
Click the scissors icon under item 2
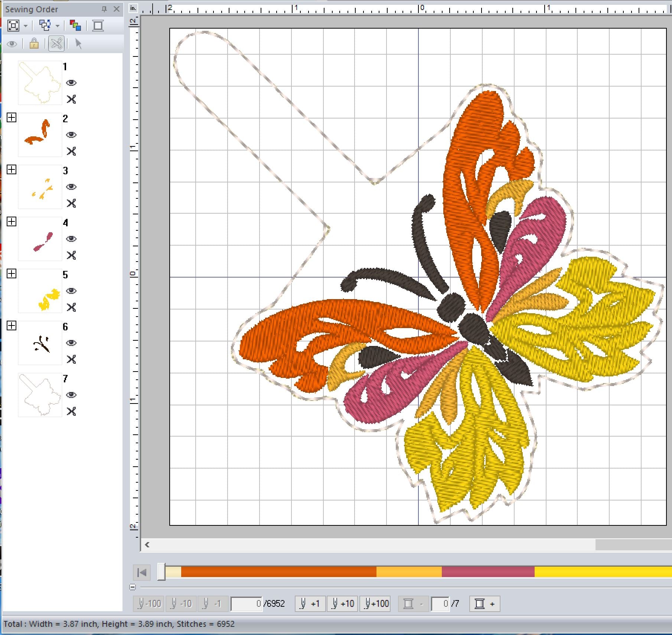pos(71,151)
